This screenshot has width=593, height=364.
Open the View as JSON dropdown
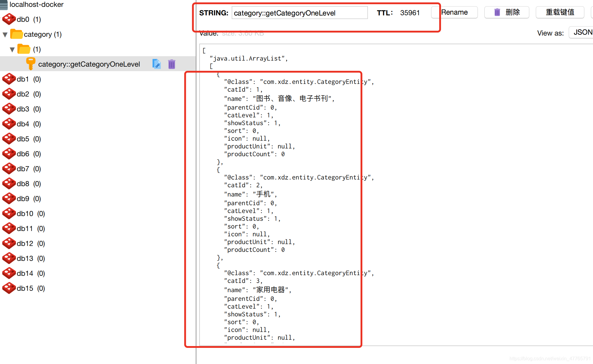tap(581, 32)
